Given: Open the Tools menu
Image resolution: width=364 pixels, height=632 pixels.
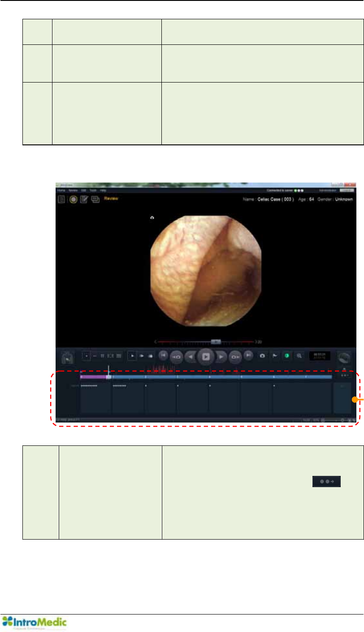Looking at the screenshot, I should click(93, 191).
